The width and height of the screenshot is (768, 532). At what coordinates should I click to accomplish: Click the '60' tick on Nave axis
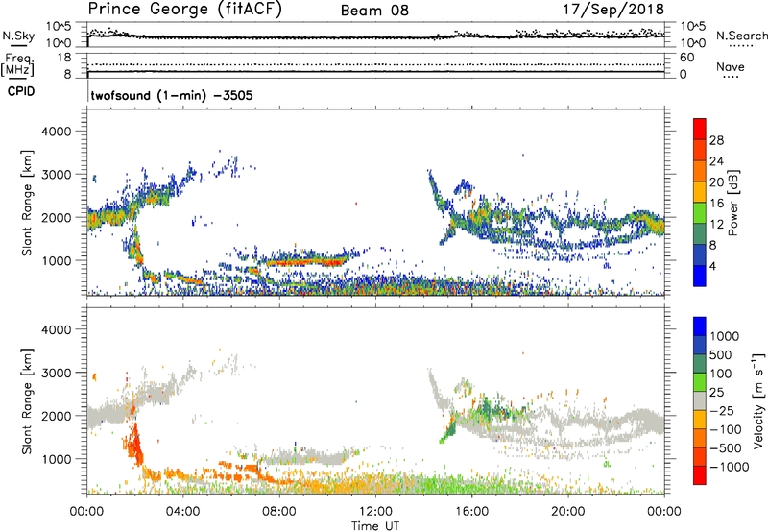click(x=687, y=58)
